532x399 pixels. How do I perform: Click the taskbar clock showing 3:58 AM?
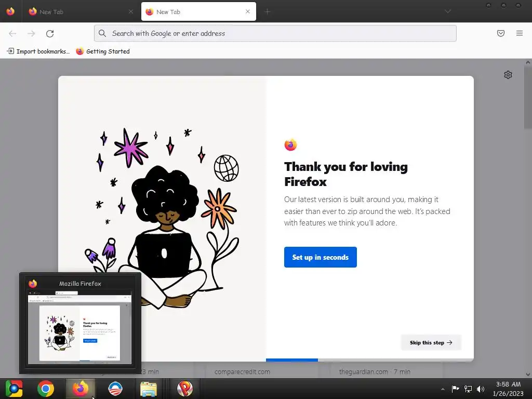tap(508, 389)
